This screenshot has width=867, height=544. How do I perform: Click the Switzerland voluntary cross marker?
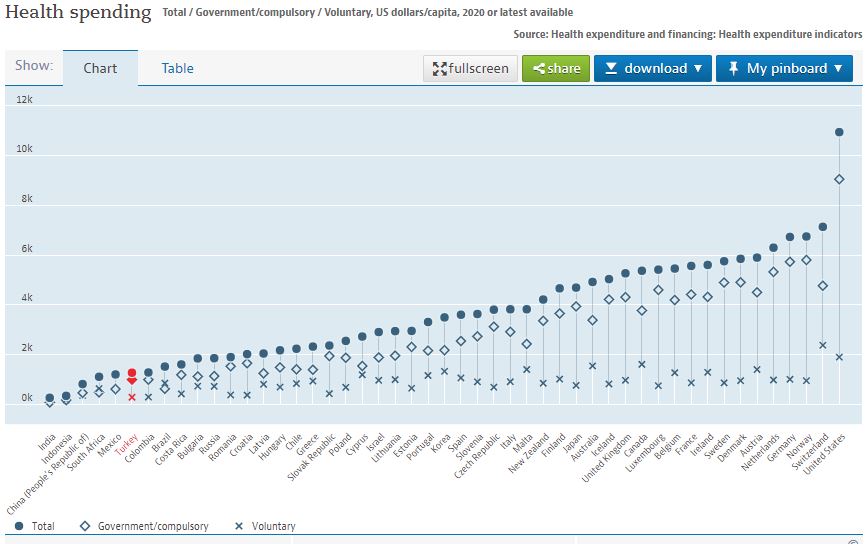pyautogui.click(x=823, y=345)
